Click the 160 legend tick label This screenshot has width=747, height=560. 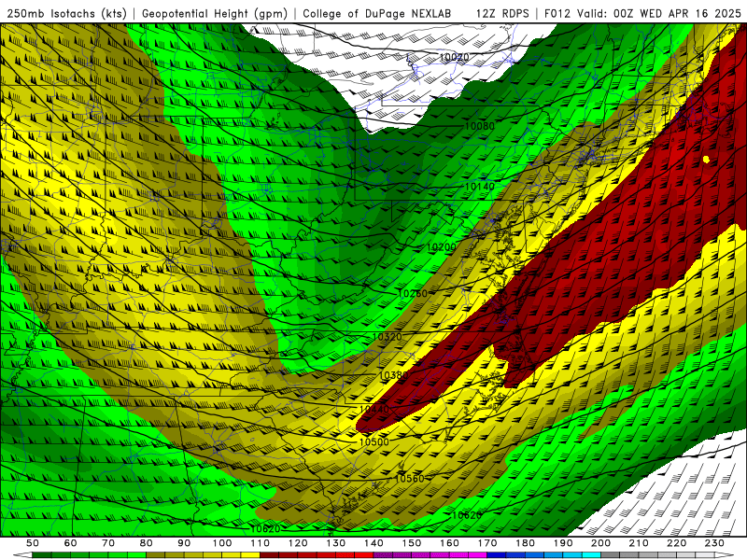tap(449, 543)
